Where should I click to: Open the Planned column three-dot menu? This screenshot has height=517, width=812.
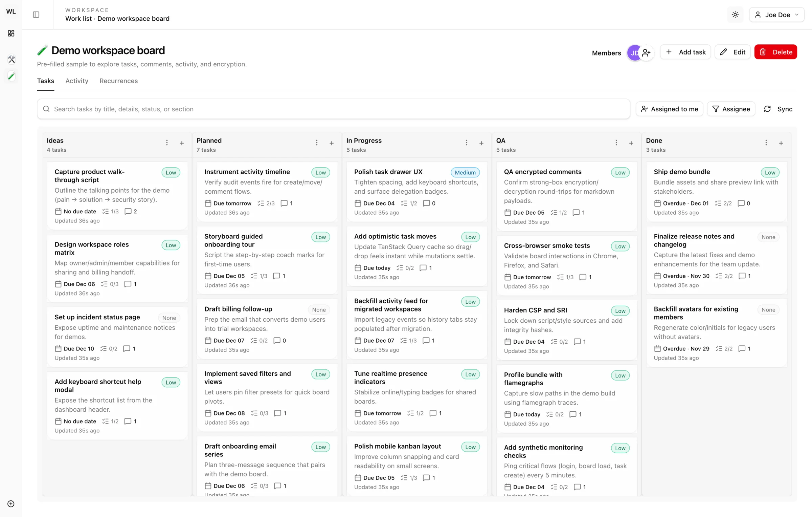317,143
